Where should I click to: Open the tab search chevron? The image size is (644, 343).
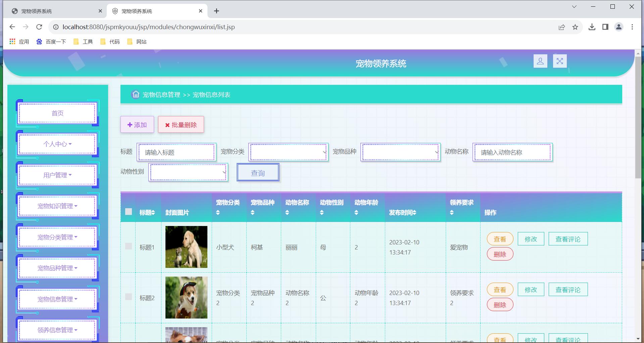click(x=574, y=7)
